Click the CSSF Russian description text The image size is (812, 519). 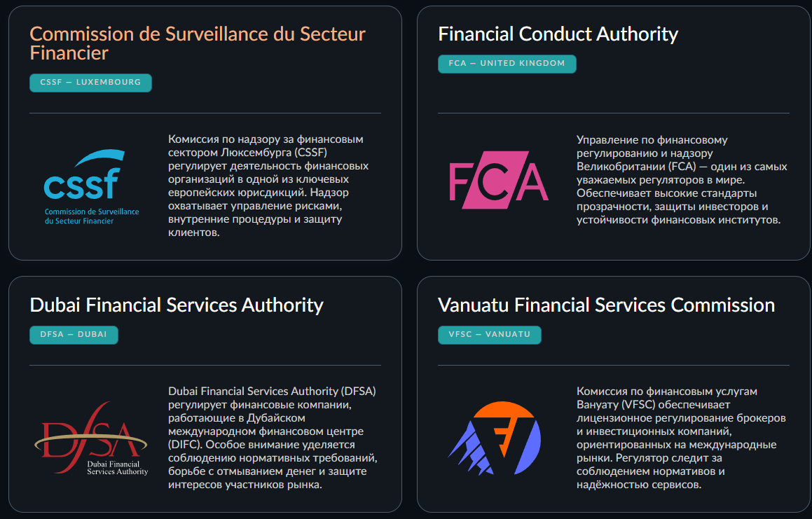(x=268, y=186)
